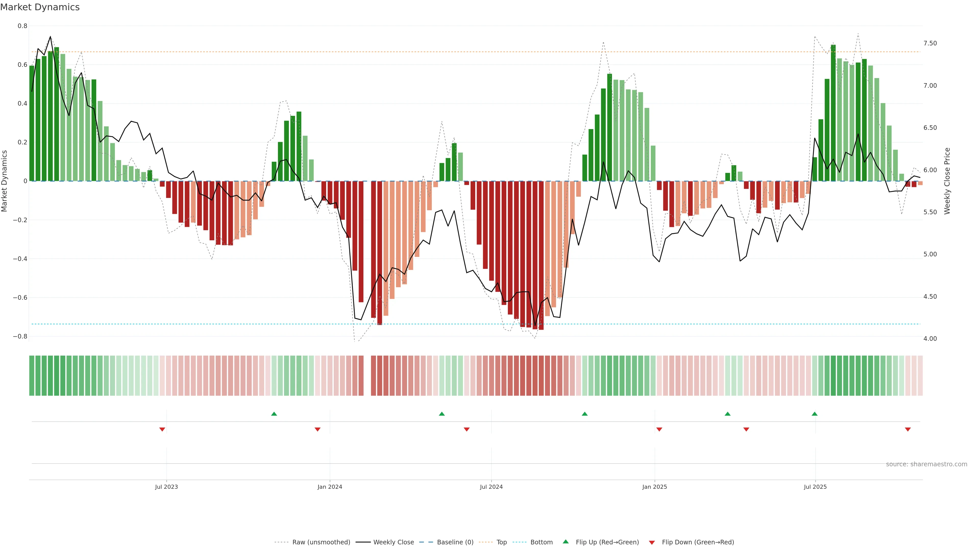Screen dimensions: 980x551
Task: Click the first green flip-up triangle marker
Action: (274, 414)
